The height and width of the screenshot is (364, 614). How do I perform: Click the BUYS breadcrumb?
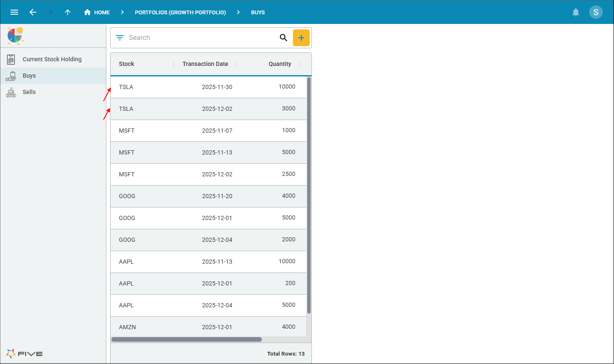(258, 12)
